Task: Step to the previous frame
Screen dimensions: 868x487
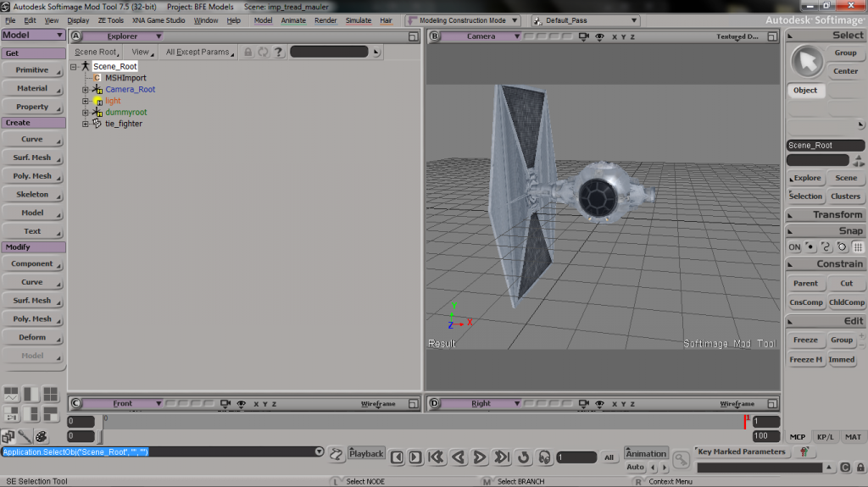Action: [x=397, y=457]
